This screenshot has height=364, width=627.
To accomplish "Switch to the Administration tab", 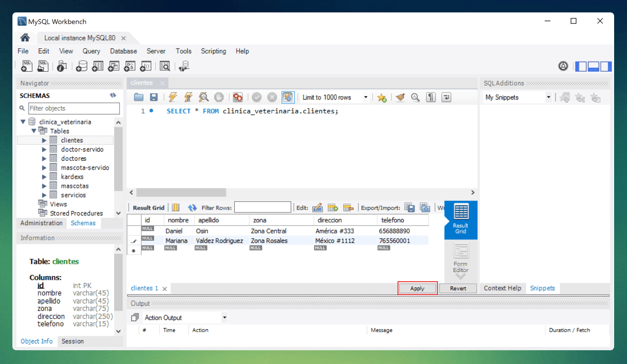I will 41,223.
